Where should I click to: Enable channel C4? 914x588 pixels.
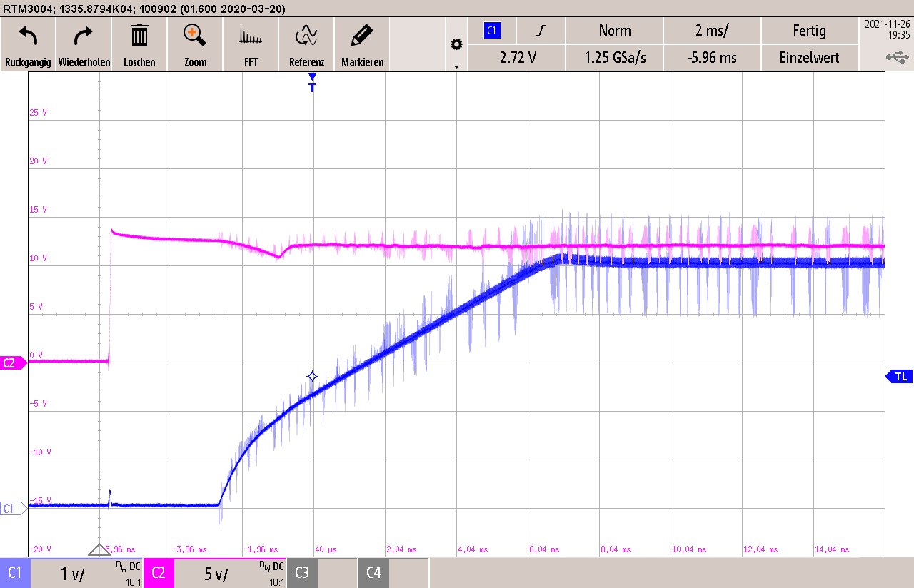click(373, 573)
